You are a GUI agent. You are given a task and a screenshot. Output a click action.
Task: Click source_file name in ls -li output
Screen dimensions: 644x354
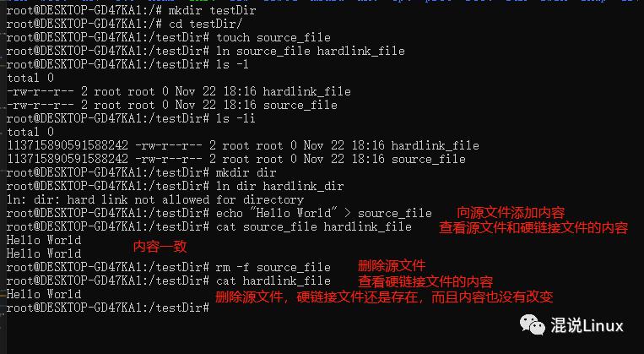click(429, 159)
